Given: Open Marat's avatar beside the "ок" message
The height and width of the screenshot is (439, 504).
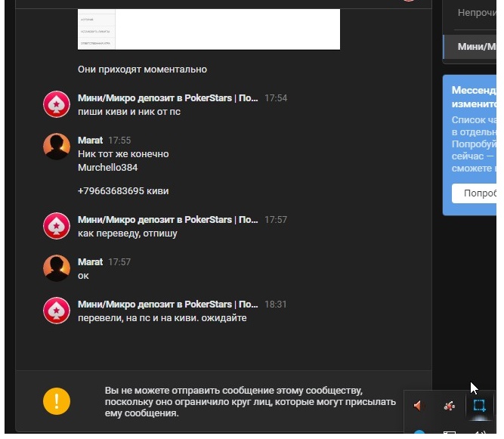Looking at the screenshot, I should (x=57, y=268).
